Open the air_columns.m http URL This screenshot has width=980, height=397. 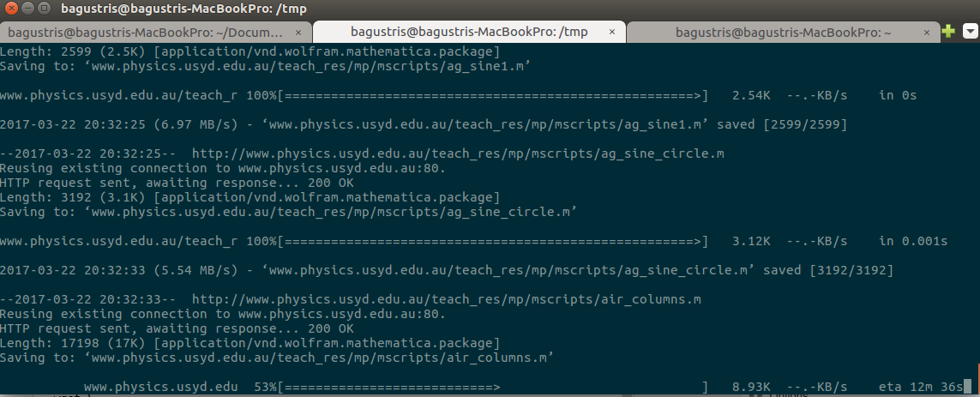tap(446, 299)
